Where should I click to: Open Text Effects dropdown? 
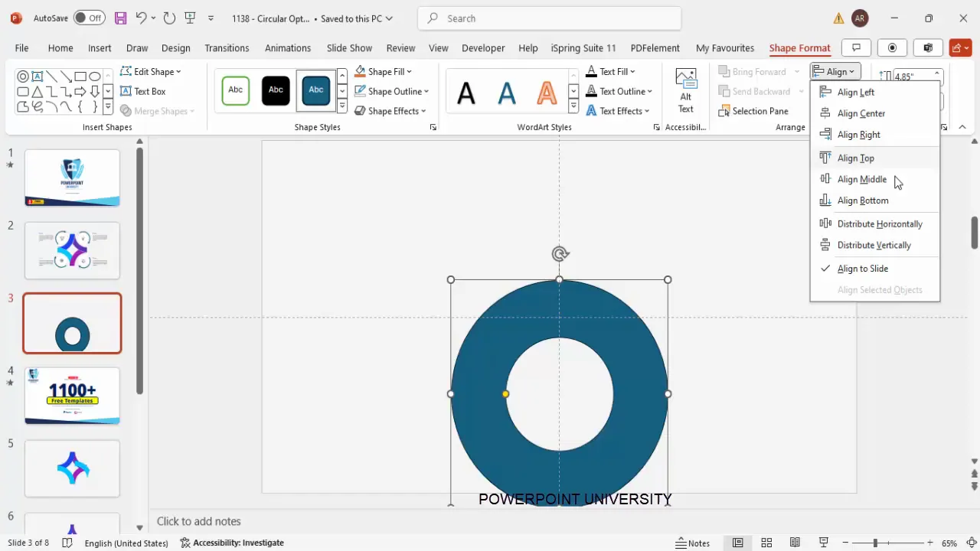point(618,111)
